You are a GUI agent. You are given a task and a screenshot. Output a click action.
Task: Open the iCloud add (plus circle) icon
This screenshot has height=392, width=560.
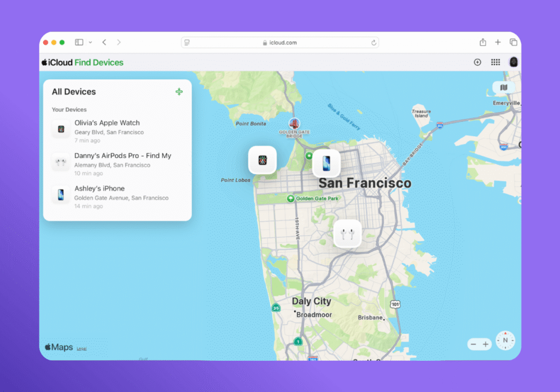[477, 62]
